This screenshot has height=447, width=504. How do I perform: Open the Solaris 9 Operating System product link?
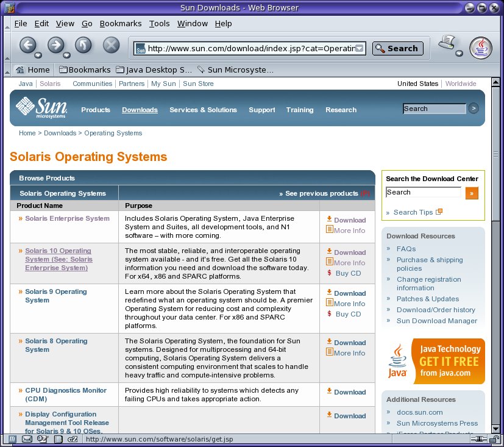[56, 296]
